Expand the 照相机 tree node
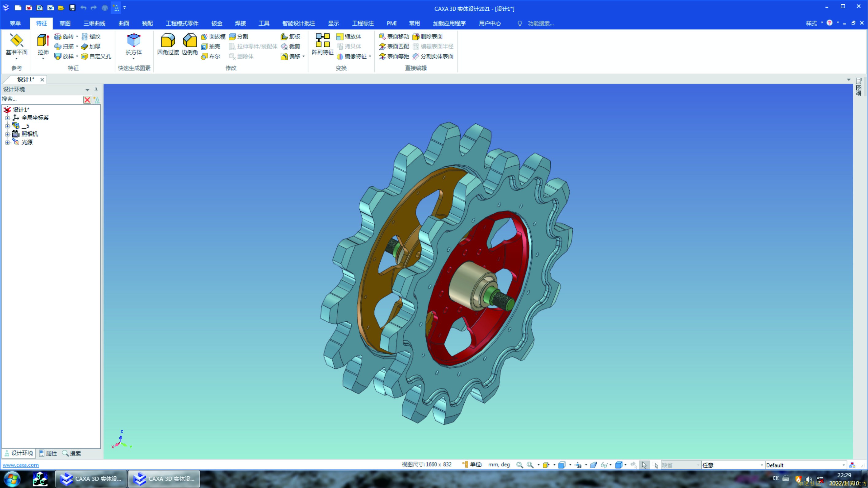This screenshot has height=488, width=868. tap(7, 134)
